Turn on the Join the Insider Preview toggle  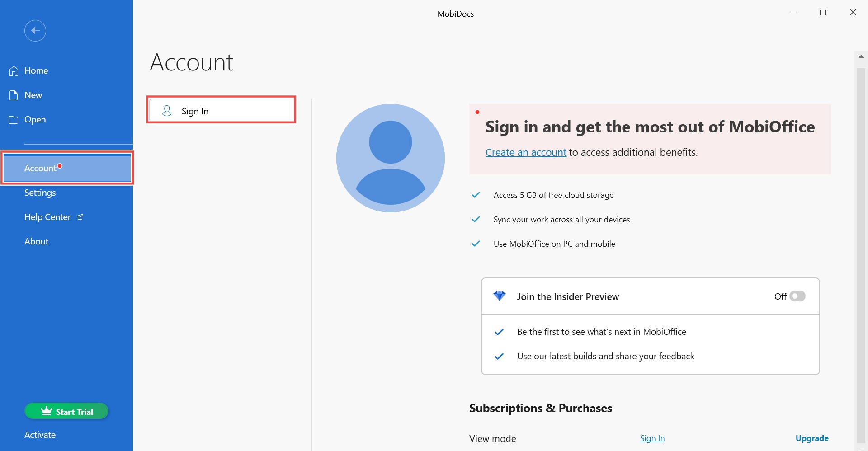797,296
